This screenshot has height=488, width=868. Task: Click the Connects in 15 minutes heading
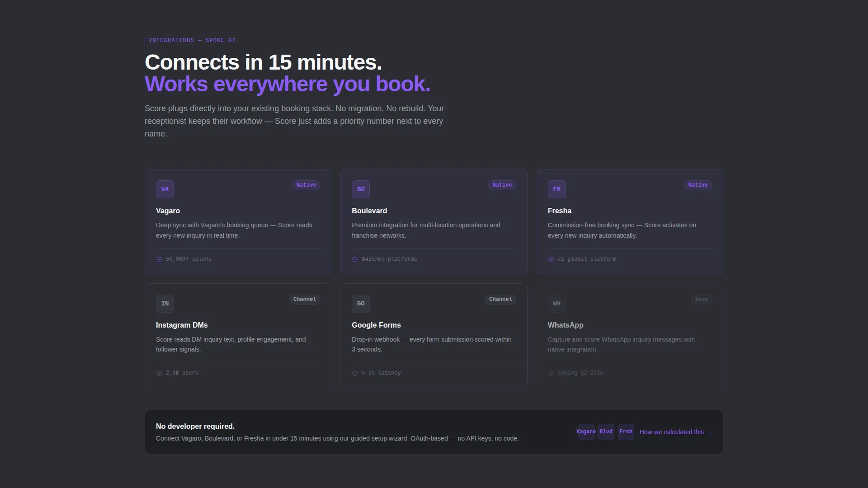(263, 62)
